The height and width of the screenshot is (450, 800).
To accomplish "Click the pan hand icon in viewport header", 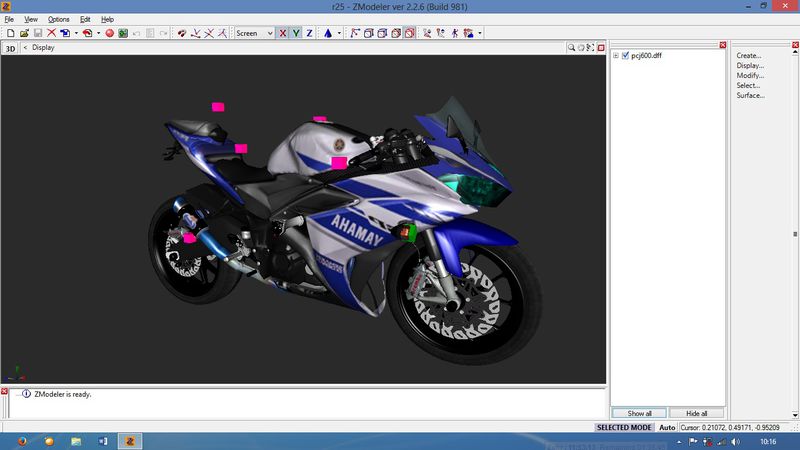I will [x=581, y=47].
